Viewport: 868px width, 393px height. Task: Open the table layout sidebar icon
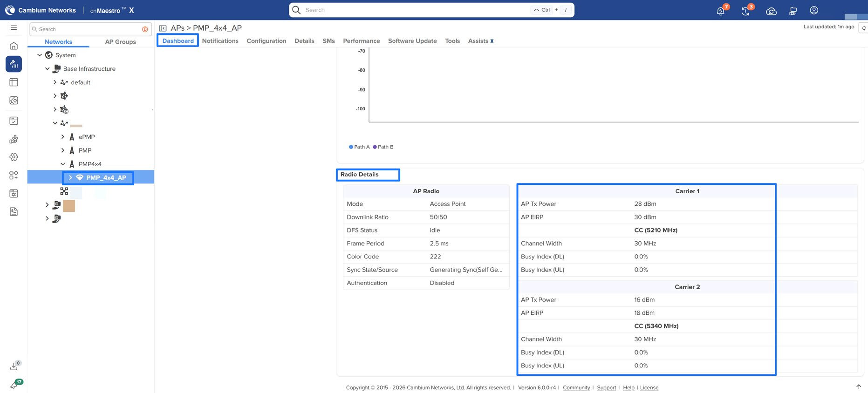point(14,82)
